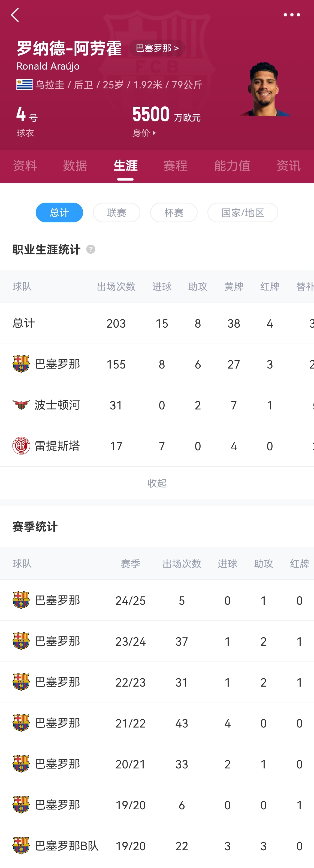Open the 巴塞罗那 team page chip
314x868 pixels.
pyautogui.click(x=157, y=48)
